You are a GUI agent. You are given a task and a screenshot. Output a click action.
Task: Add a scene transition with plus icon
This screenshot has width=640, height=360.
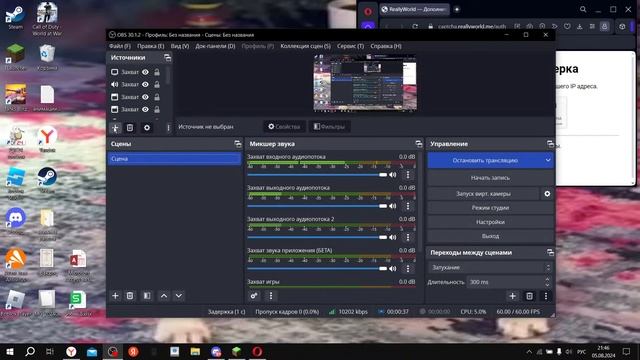point(513,296)
